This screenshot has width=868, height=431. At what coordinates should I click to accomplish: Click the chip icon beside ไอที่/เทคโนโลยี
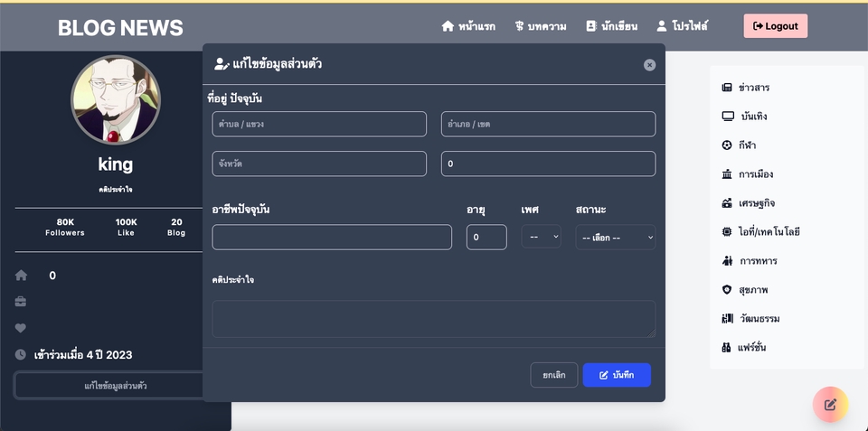pos(727,232)
